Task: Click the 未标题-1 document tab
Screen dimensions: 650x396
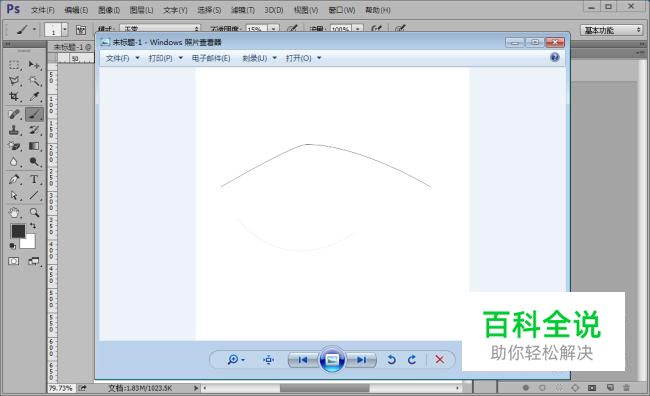Action: click(x=72, y=47)
